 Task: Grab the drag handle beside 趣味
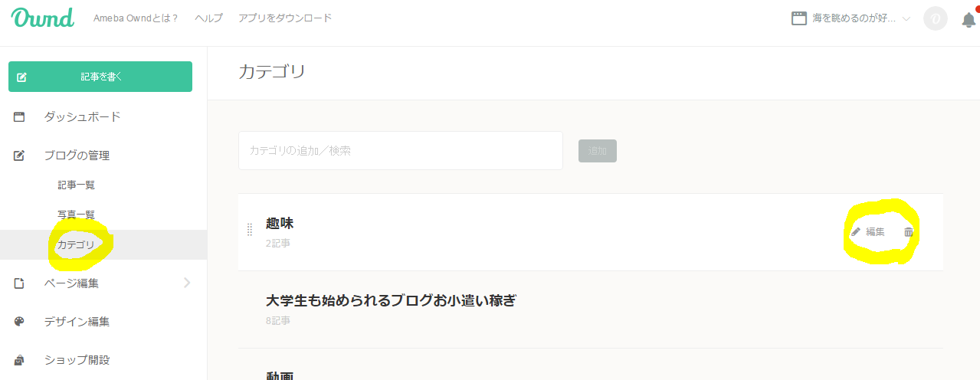pyautogui.click(x=249, y=230)
